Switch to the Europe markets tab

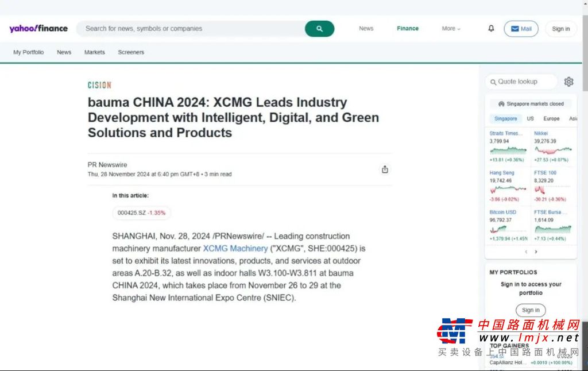pyautogui.click(x=551, y=118)
